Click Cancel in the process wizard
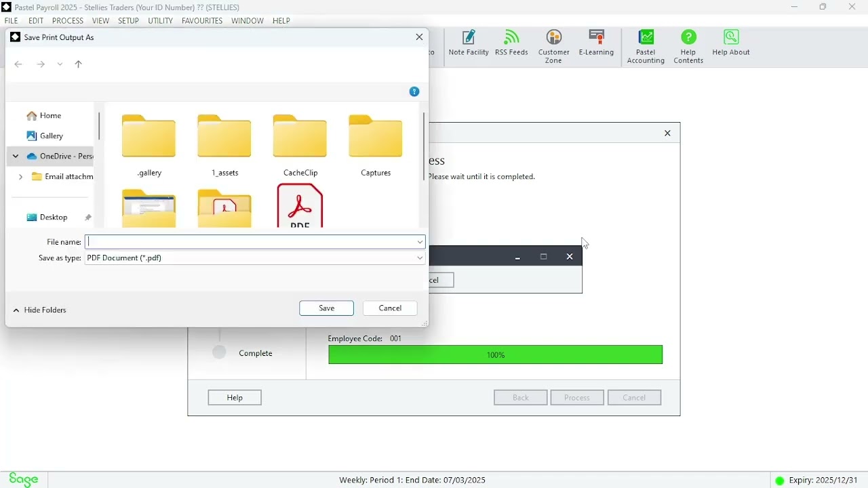Viewport: 868px width, 488px height. (634, 398)
